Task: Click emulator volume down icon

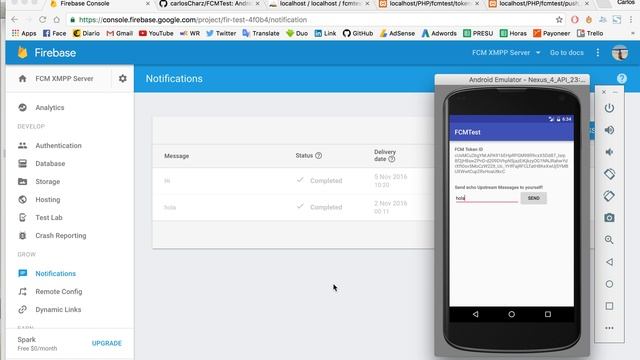Action: pyautogui.click(x=609, y=152)
